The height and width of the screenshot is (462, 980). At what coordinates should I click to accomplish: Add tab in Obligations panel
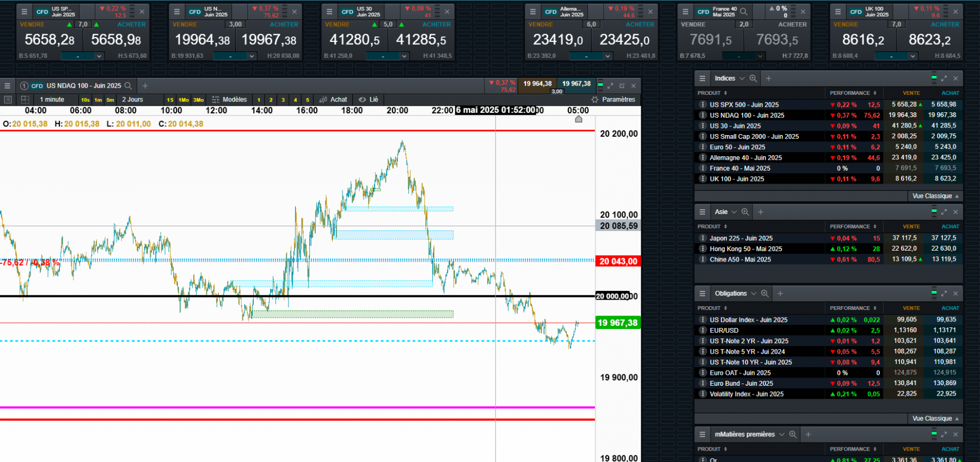click(780, 293)
